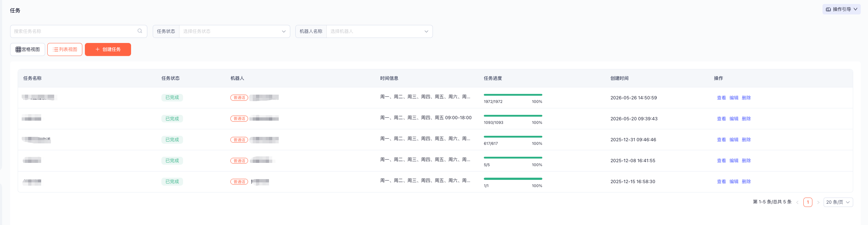
Task: Click the 第 1-5 条/总共 5 条 pagination text
Action: pos(772,202)
